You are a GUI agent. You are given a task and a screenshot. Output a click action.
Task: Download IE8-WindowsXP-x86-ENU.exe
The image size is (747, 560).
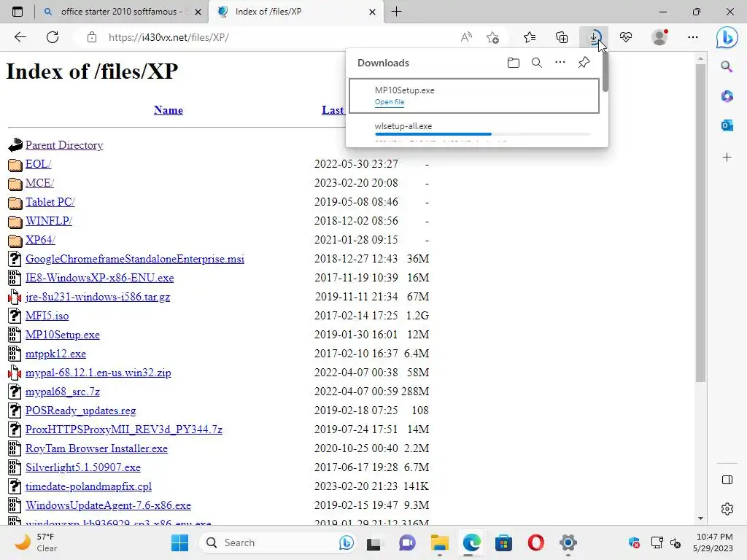click(x=99, y=278)
